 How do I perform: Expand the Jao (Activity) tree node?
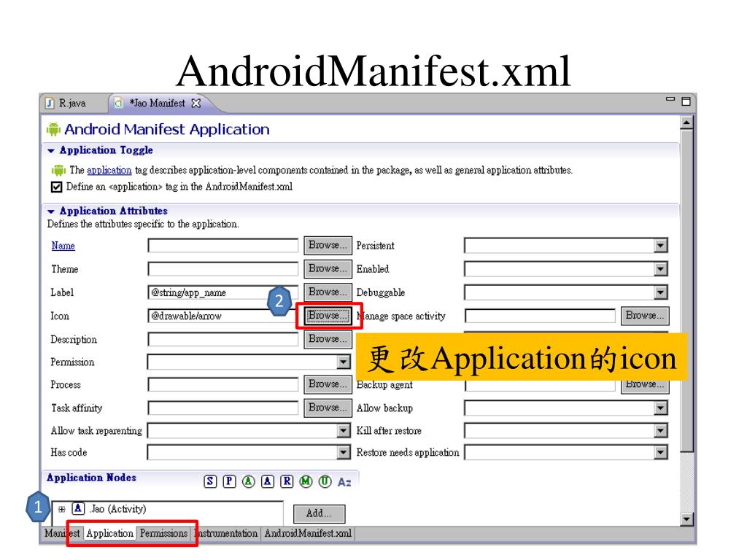click(61, 509)
